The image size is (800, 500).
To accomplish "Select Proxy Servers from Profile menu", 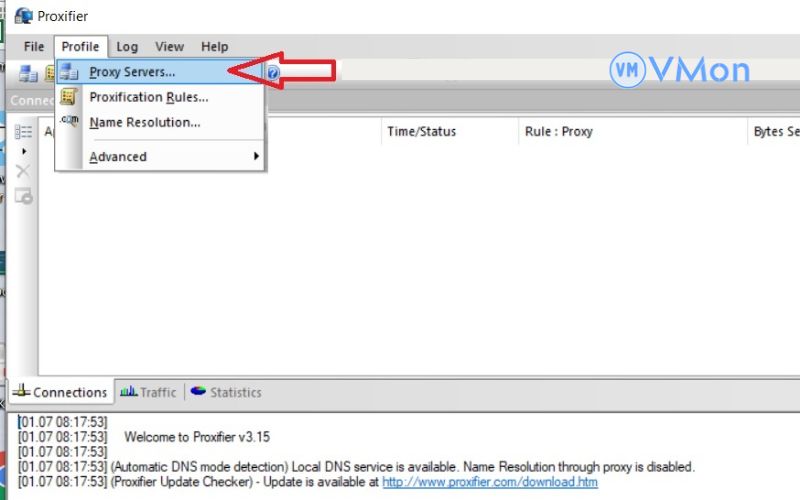I will (x=132, y=72).
